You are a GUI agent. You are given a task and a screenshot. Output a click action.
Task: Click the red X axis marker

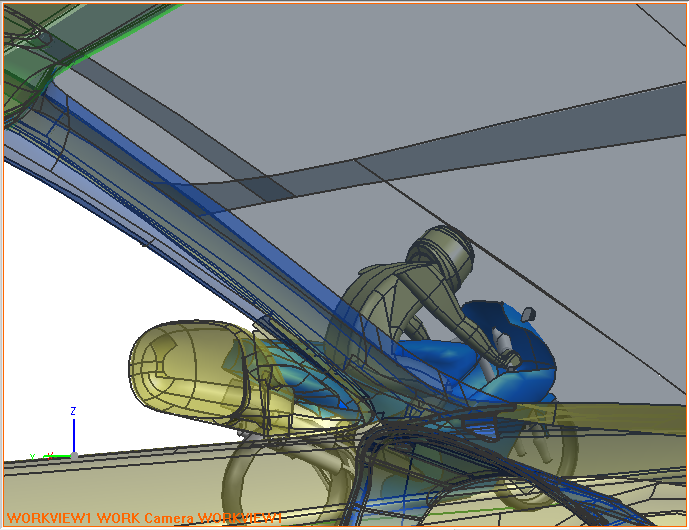(x=48, y=456)
